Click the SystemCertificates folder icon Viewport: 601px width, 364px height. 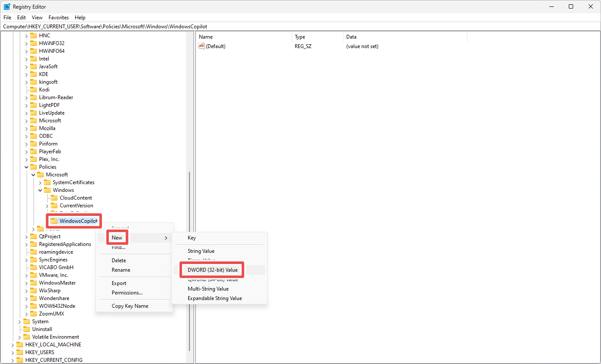pyautogui.click(x=47, y=182)
